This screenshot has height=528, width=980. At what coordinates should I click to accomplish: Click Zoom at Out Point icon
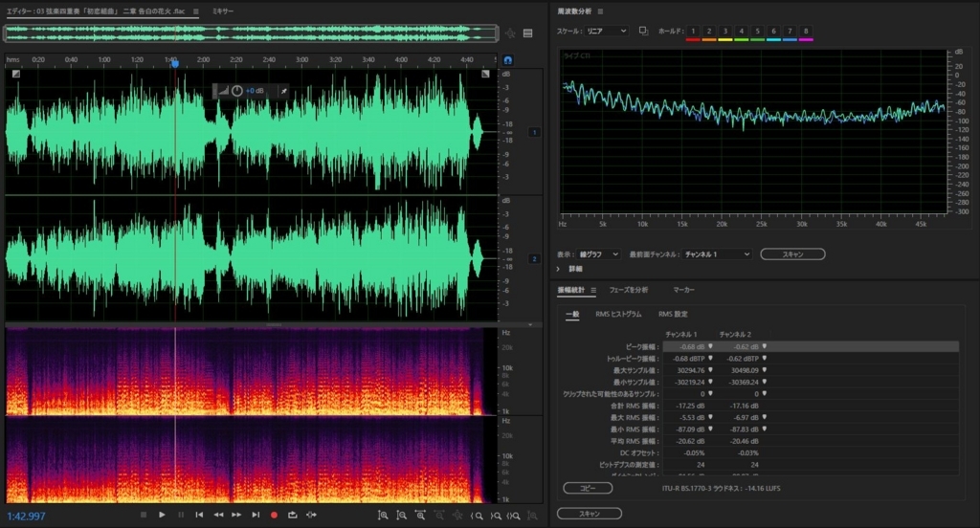495,516
